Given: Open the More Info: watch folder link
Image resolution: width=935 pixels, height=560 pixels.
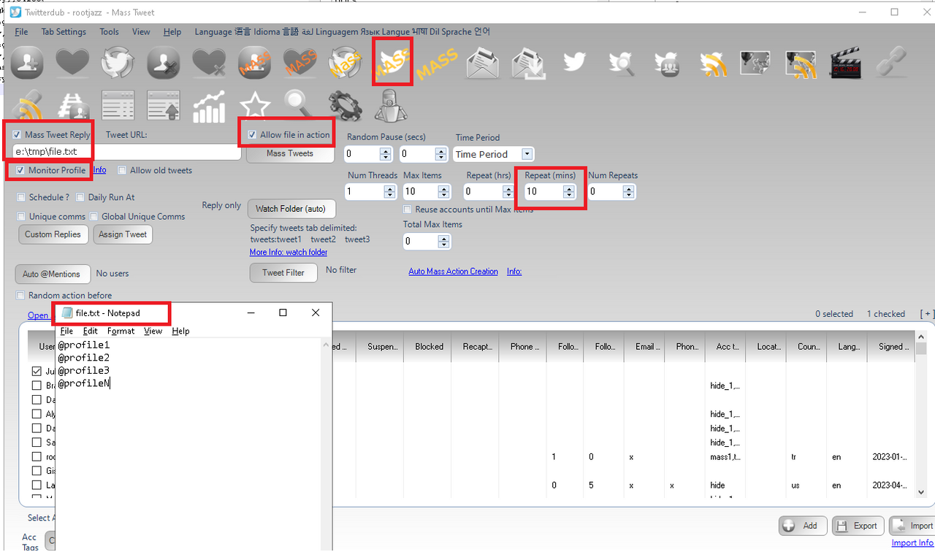Looking at the screenshot, I should (x=289, y=252).
